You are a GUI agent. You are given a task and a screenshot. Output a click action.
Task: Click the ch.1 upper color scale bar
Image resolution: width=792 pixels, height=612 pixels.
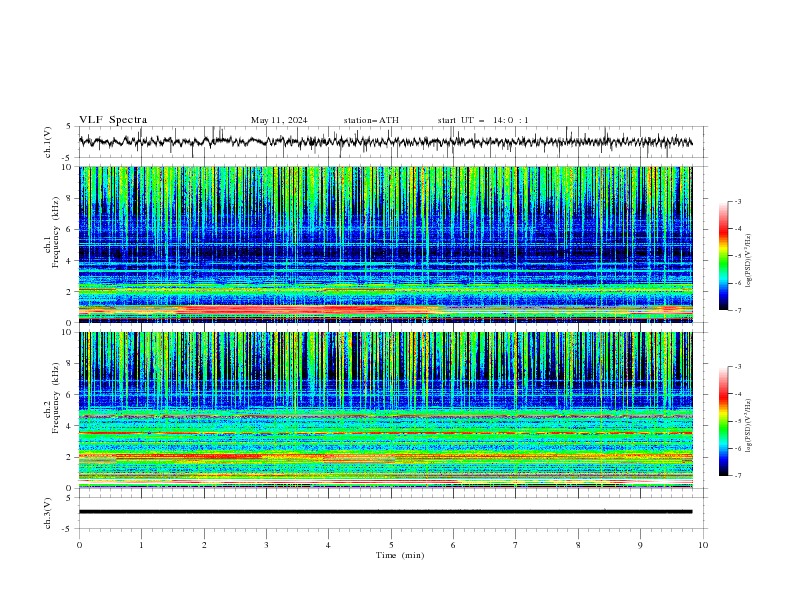click(x=723, y=256)
